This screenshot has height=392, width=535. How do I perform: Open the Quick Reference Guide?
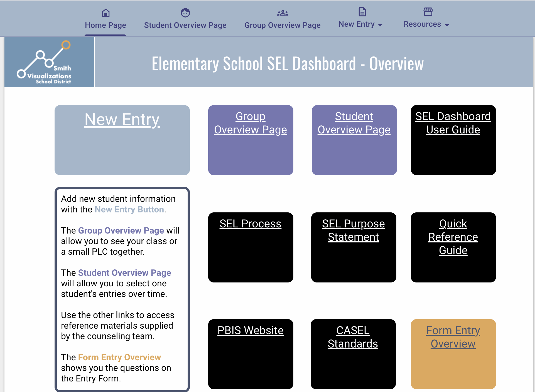[x=453, y=247]
